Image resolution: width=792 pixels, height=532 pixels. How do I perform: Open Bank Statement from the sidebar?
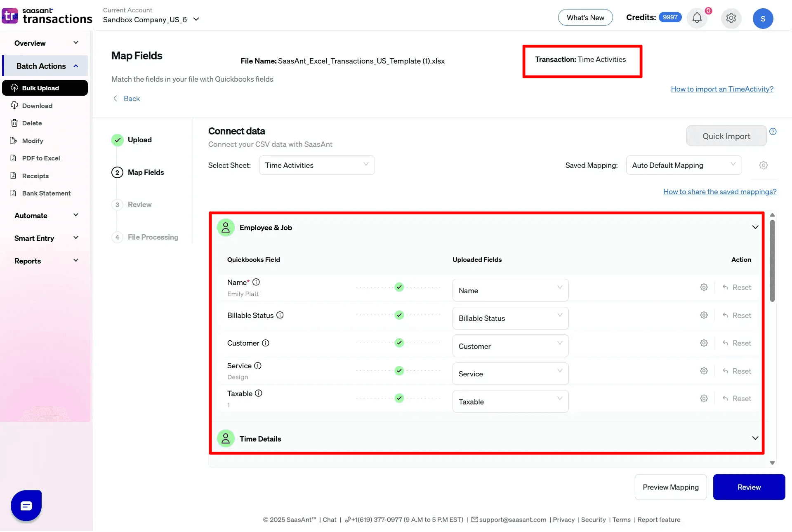tap(46, 193)
